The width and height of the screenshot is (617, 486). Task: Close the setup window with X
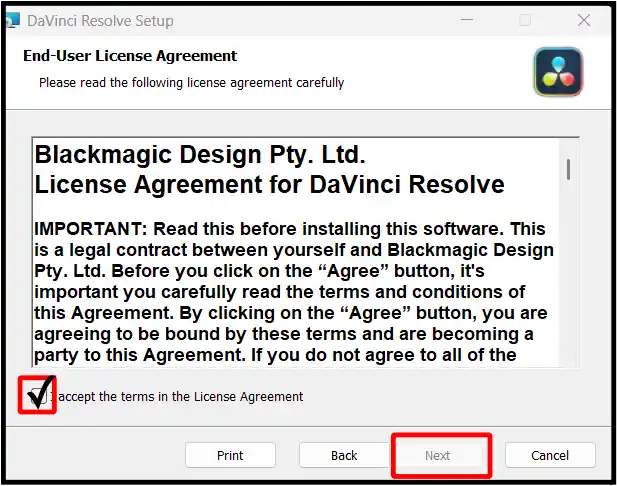tap(585, 20)
